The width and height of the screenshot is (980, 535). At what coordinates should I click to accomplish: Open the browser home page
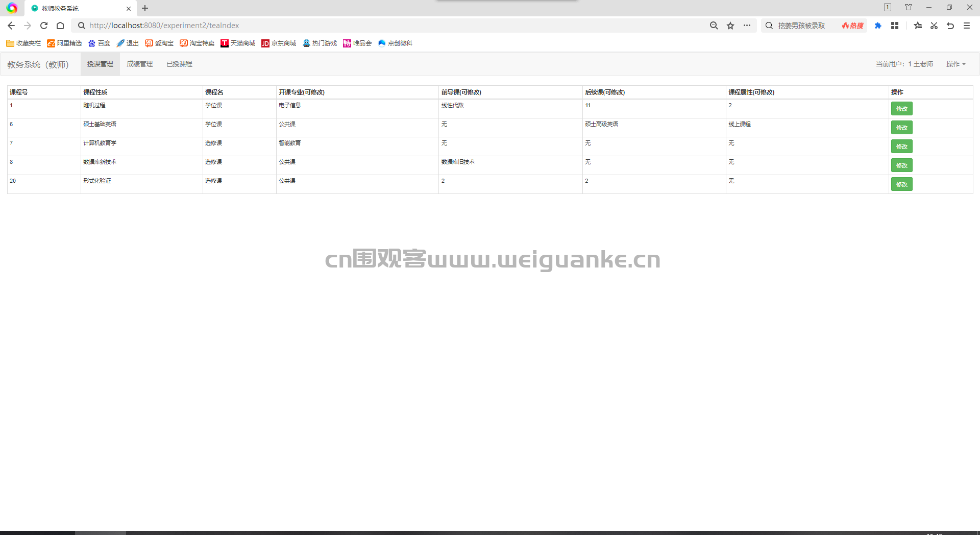coord(60,26)
